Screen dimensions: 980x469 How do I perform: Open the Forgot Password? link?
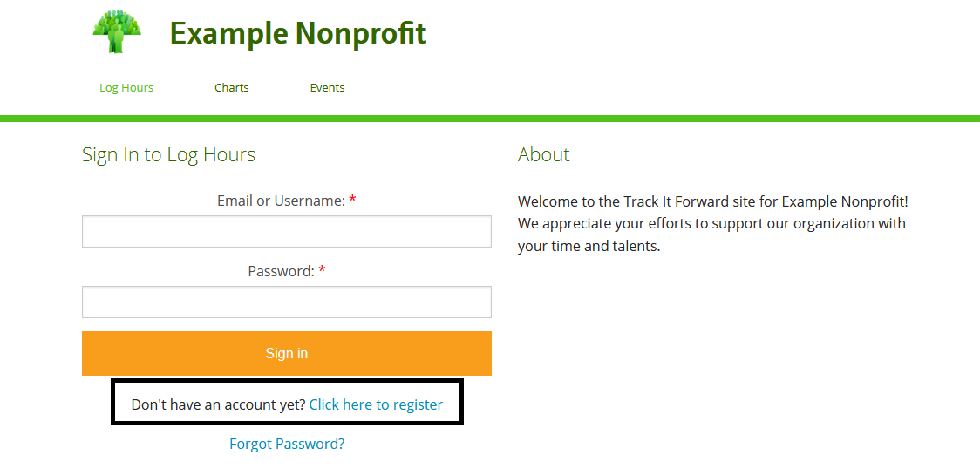pos(287,444)
